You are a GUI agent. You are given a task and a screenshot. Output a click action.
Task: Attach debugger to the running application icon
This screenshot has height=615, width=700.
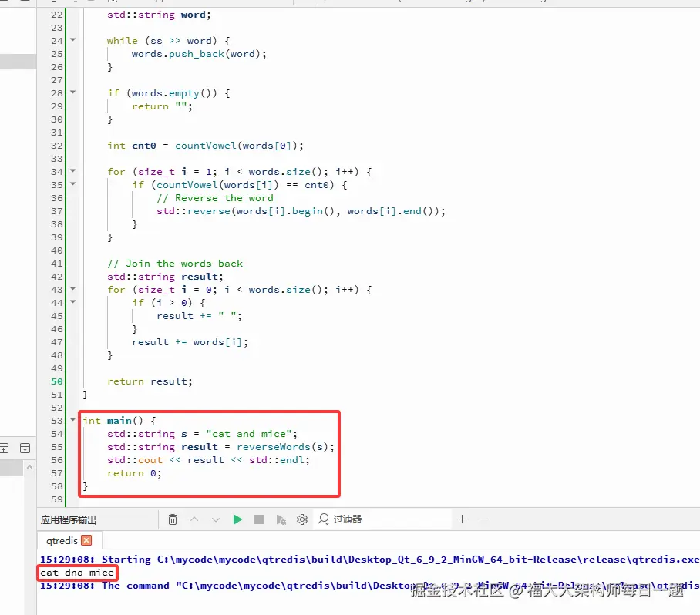(281, 519)
